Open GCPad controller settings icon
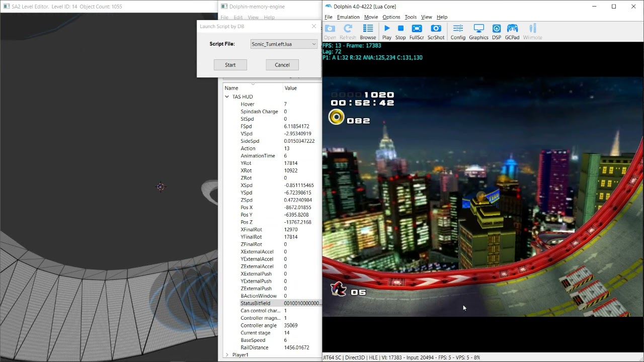 coord(512,29)
